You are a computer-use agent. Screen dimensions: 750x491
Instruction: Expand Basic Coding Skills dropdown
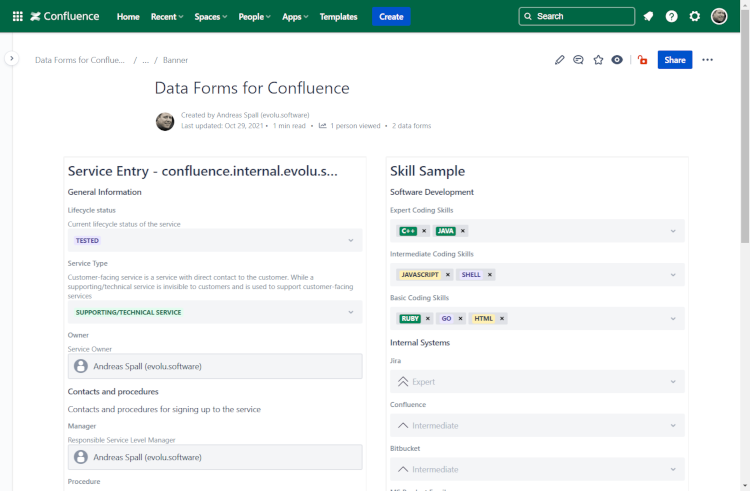pos(673,318)
